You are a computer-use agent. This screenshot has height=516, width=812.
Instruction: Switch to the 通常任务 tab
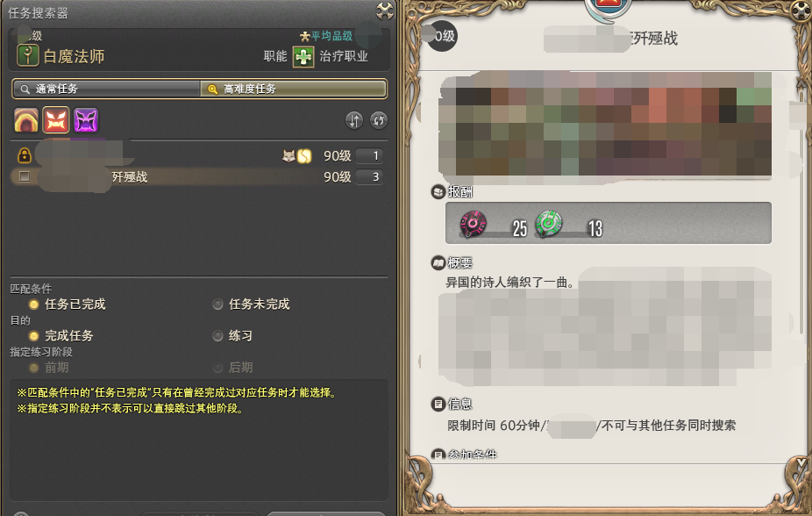107,90
